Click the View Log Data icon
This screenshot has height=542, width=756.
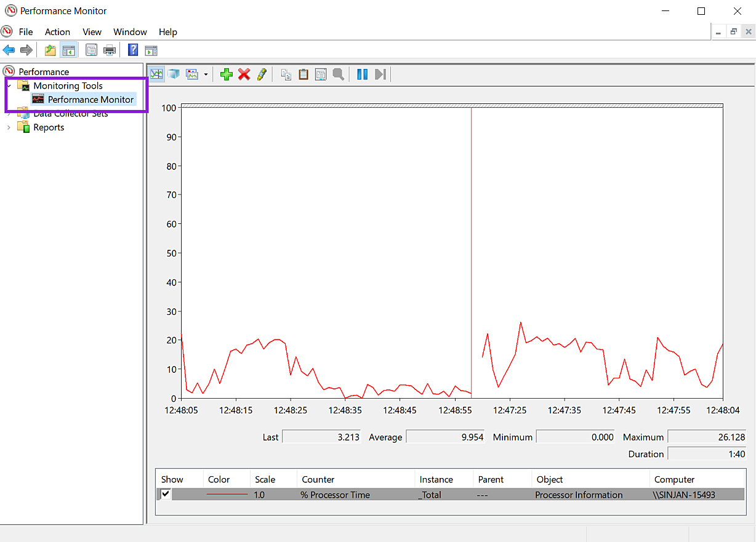(x=174, y=74)
